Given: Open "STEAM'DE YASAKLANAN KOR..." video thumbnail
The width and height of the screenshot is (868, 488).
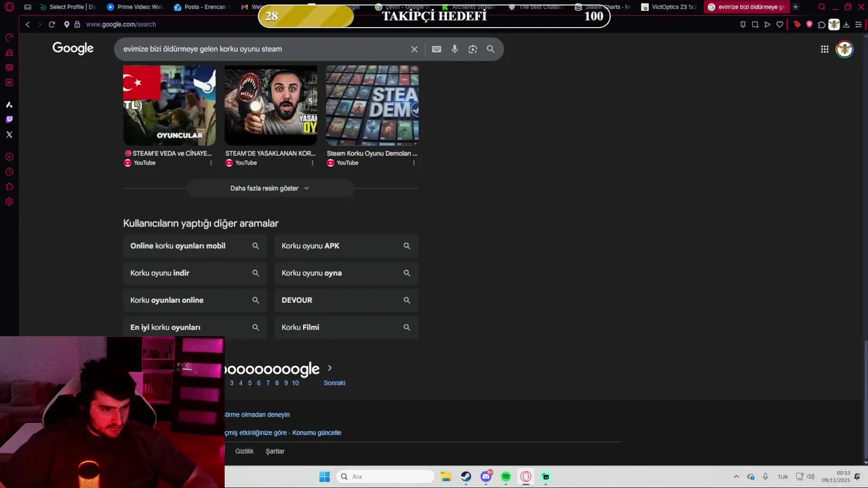Looking at the screenshot, I should tap(271, 105).
